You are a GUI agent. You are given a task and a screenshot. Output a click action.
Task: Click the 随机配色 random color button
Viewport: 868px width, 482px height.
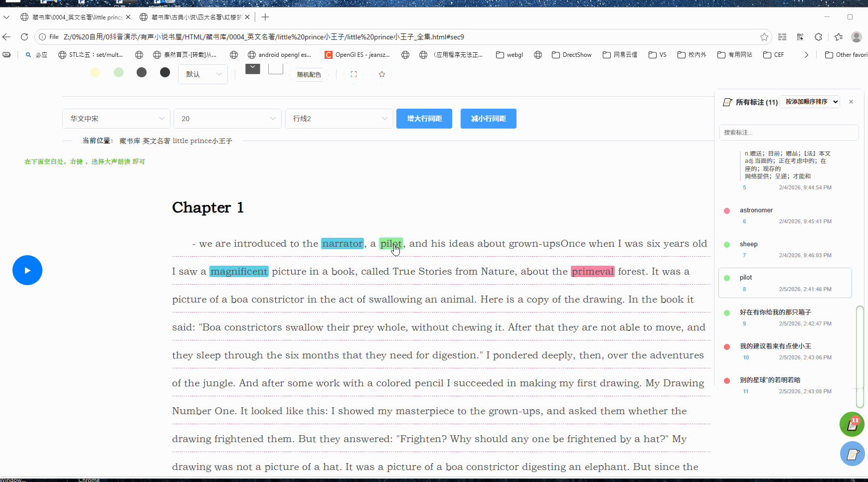click(x=309, y=75)
